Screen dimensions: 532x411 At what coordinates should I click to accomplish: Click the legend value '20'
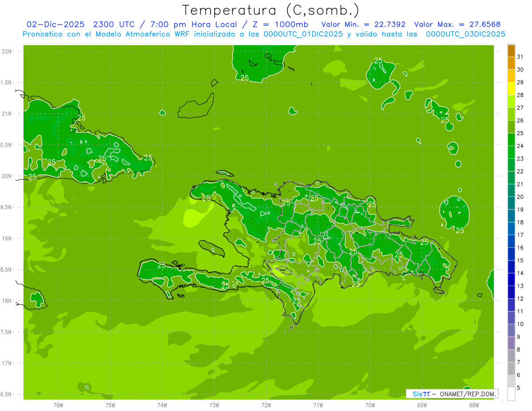520,197
